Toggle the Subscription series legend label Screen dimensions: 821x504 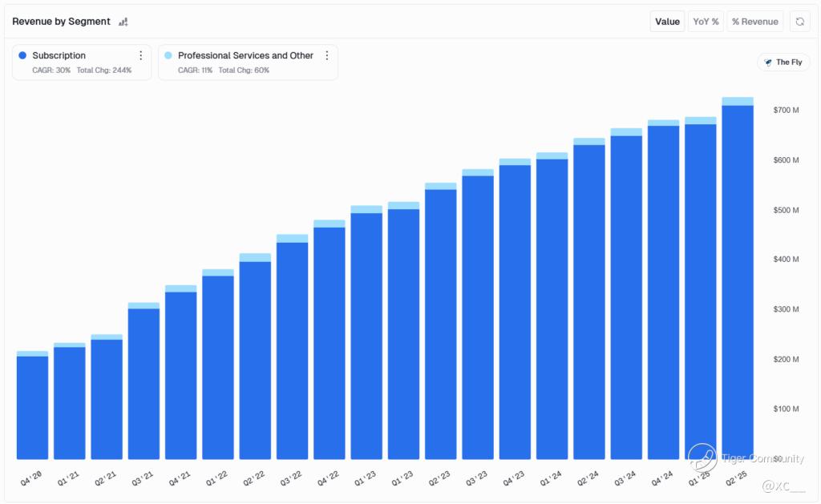click(x=59, y=55)
